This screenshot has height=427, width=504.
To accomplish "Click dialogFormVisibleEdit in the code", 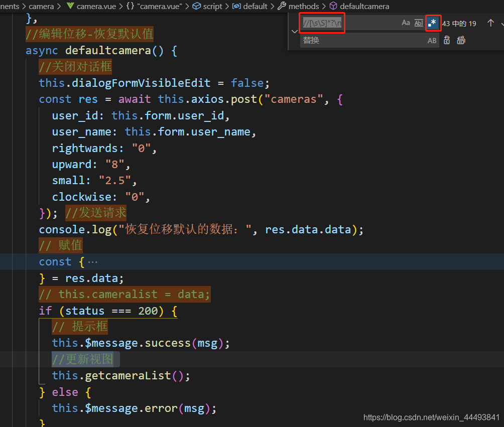I will 141,83.
